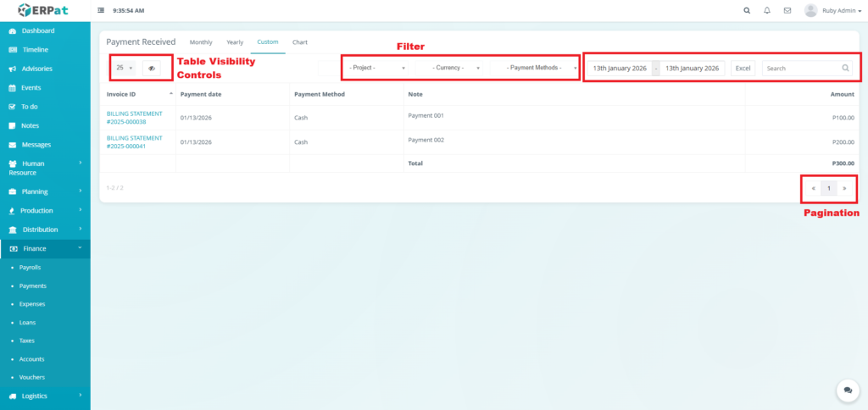868x410 pixels.
Task: Click the search magnifier icon in header
Action: 746,10
